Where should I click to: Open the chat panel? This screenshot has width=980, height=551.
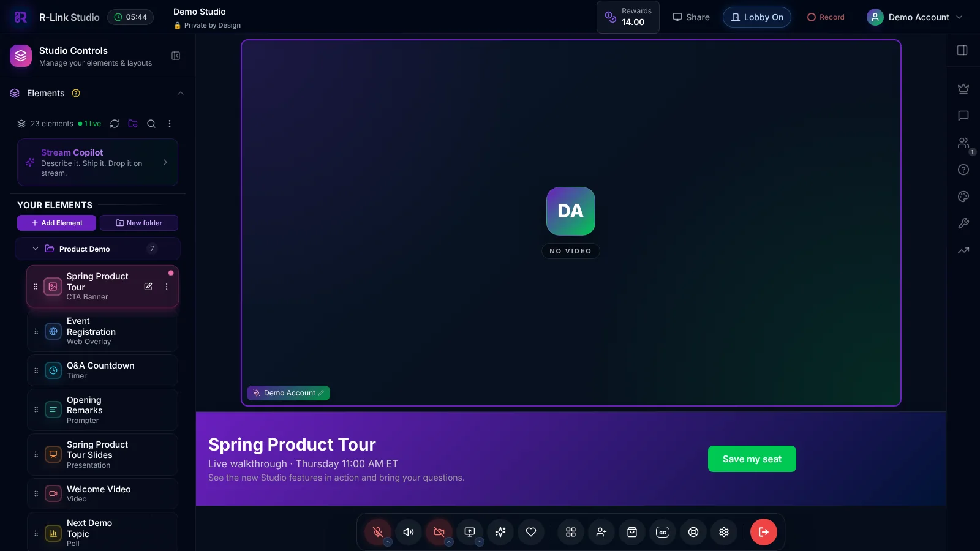click(x=963, y=116)
